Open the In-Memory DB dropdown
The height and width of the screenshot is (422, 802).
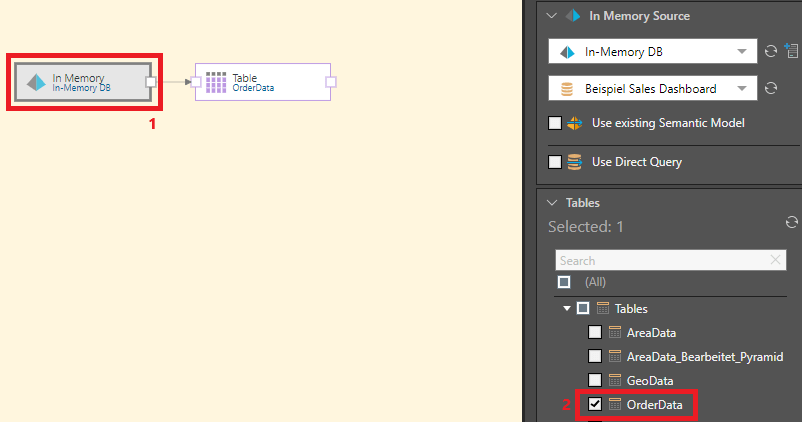[741, 52]
